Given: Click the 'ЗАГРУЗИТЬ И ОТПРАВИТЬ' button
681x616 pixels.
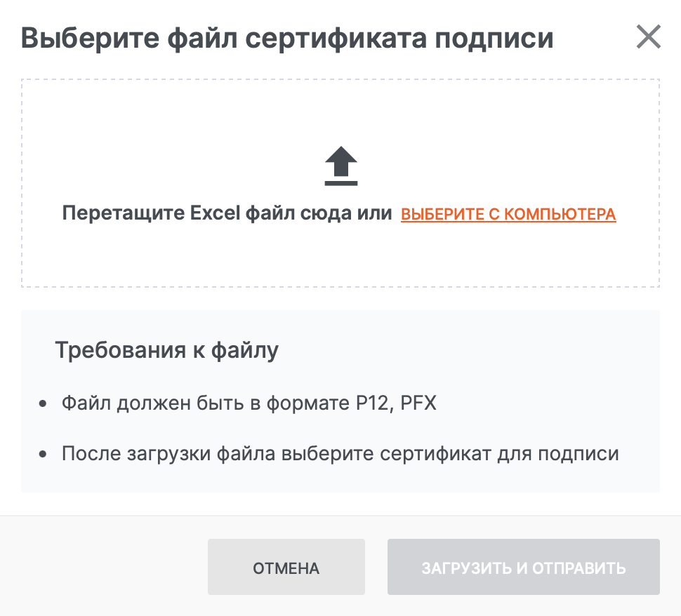Looking at the screenshot, I should pos(523,568).
